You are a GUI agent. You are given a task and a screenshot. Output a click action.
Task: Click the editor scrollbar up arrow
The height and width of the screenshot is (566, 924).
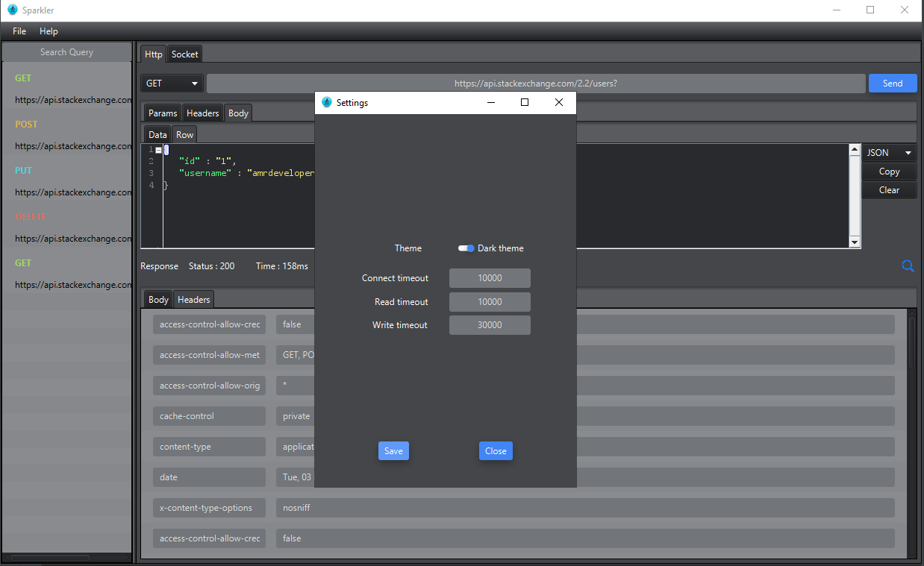tap(855, 150)
